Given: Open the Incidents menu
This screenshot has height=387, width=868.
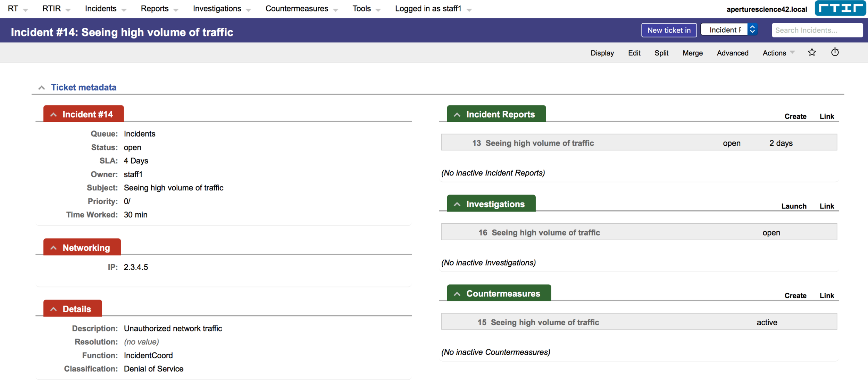Looking at the screenshot, I should pyautogui.click(x=101, y=8).
